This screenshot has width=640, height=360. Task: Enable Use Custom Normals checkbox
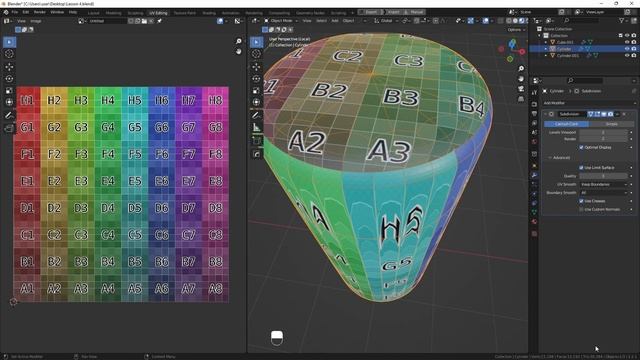pyautogui.click(x=581, y=209)
